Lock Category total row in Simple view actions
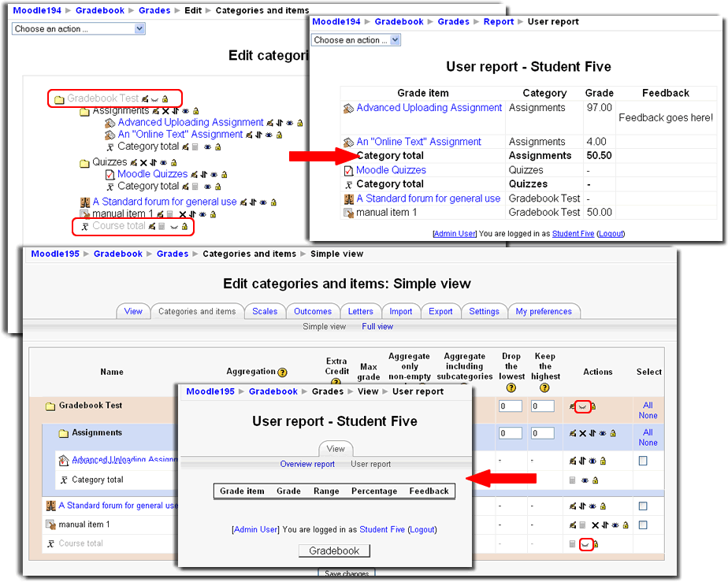728x582 pixels. click(595, 480)
